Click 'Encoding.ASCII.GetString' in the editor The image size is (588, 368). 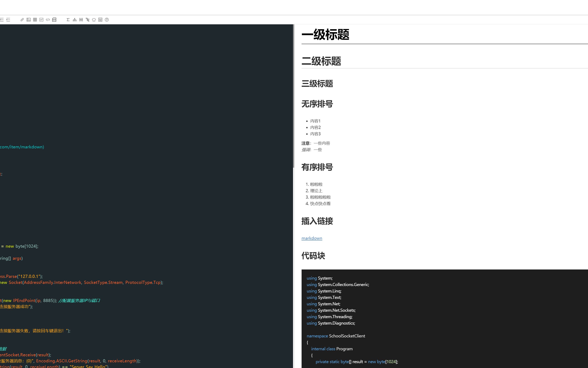pyautogui.click(x=61, y=361)
